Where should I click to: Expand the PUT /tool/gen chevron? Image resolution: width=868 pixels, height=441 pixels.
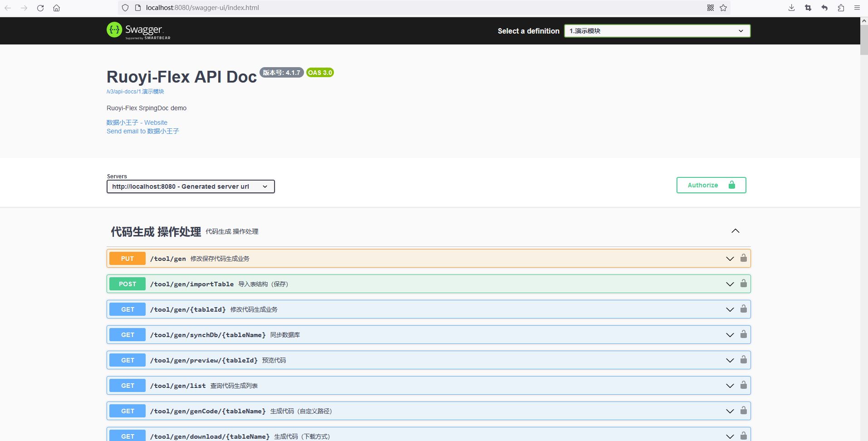pos(730,259)
